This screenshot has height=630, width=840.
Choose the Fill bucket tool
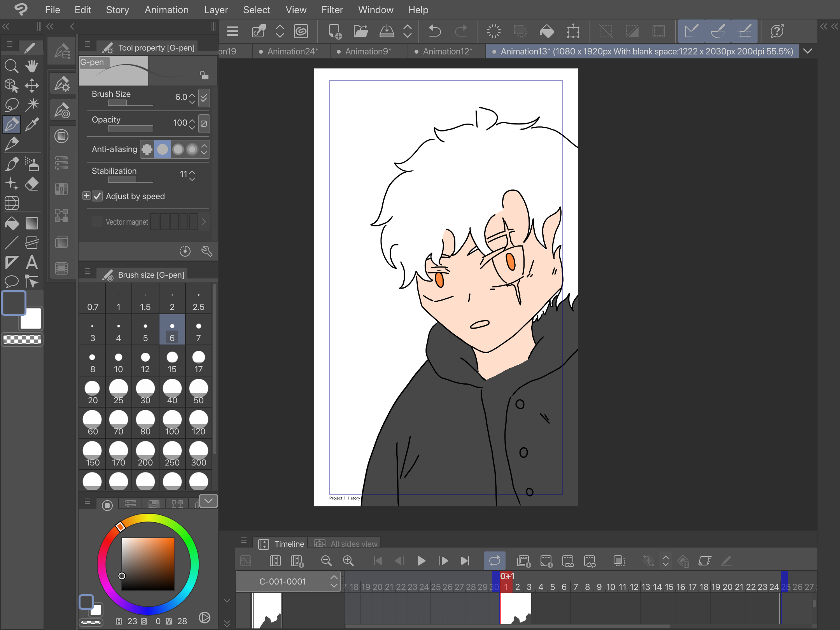[12, 223]
